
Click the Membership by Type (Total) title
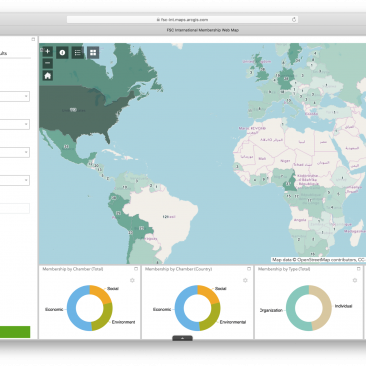tap(284, 269)
